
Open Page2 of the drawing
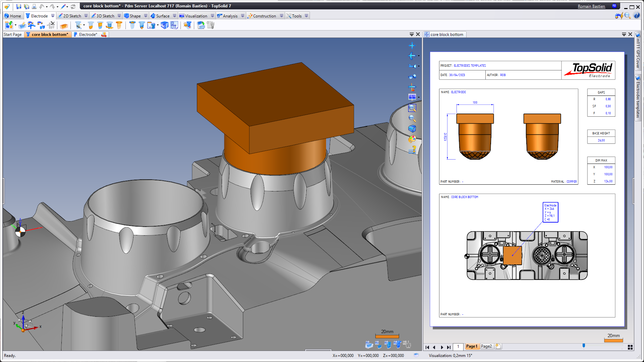click(x=486, y=347)
